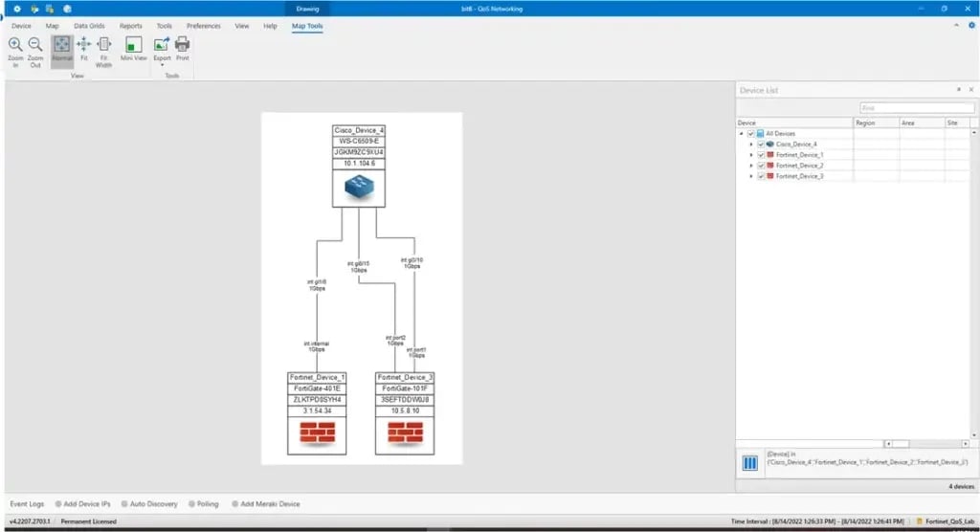Open the Reports menu

point(130,26)
